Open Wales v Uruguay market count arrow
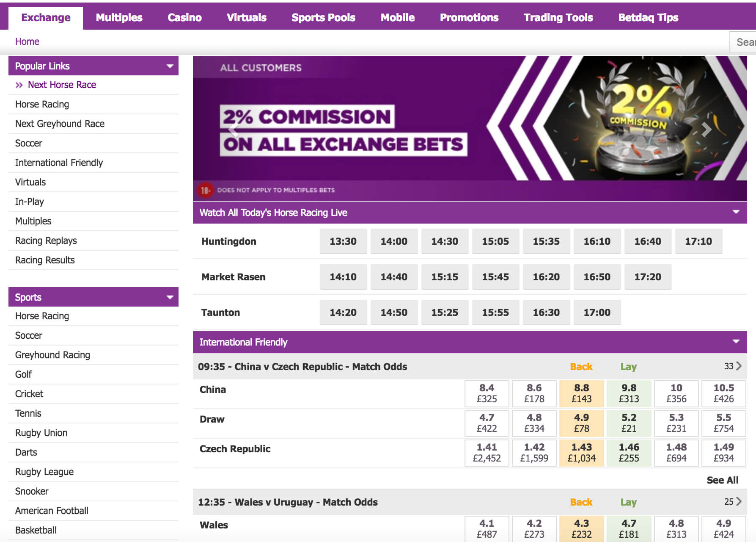The image size is (756, 542). point(739,501)
